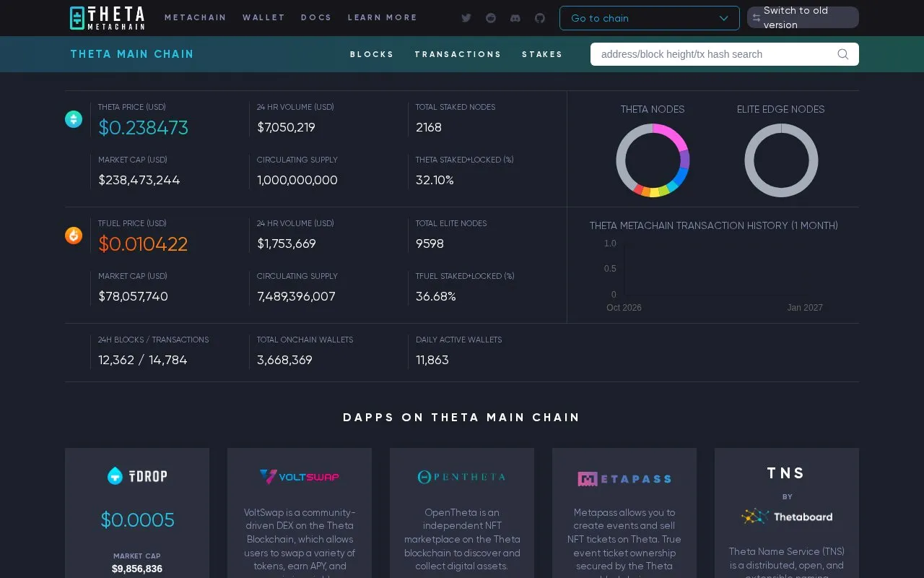The width and height of the screenshot is (924, 578).
Task: Click the Elite Edge Nodes donut chart
Action: pyautogui.click(x=781, y=160)
